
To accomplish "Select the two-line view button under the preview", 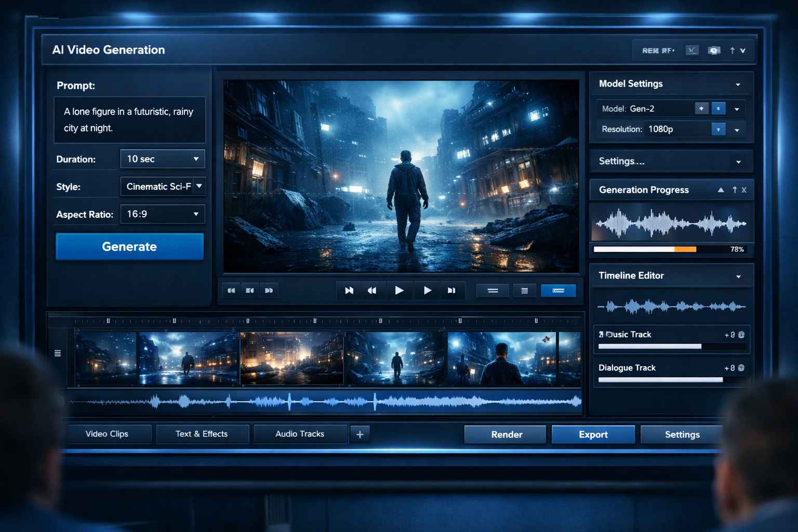I will click(493, 290).
